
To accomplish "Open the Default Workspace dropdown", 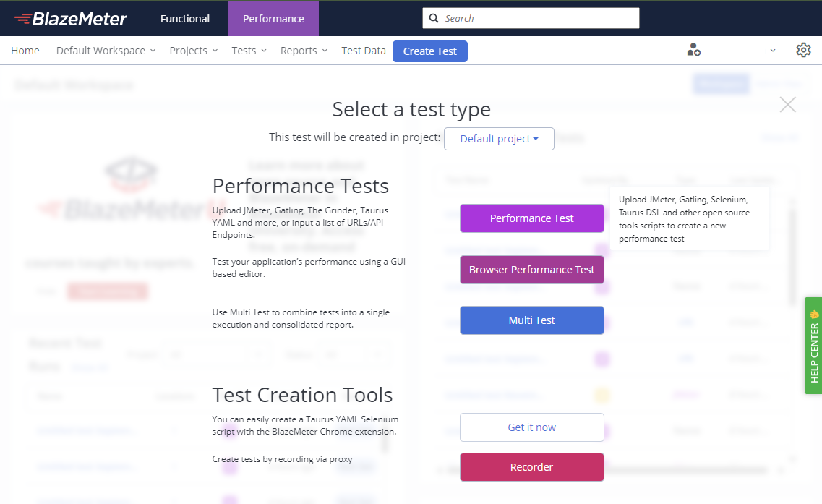I will point(106,51).
